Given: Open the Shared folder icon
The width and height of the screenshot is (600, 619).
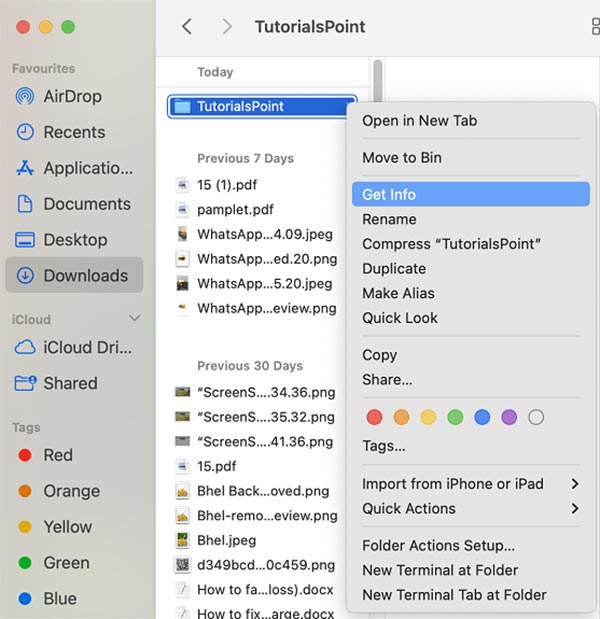Looking at the screenshot, I should click(x=25, y=383).
